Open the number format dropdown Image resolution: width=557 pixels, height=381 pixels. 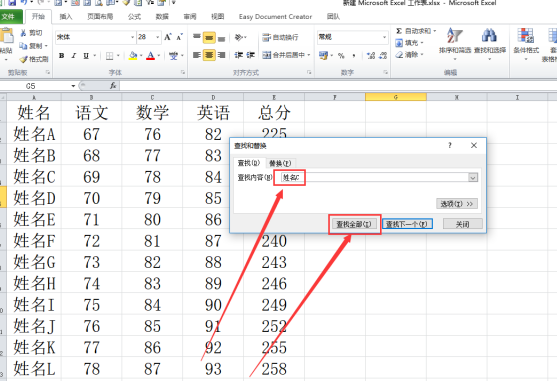pyautogui.click(x=384, y=37)
